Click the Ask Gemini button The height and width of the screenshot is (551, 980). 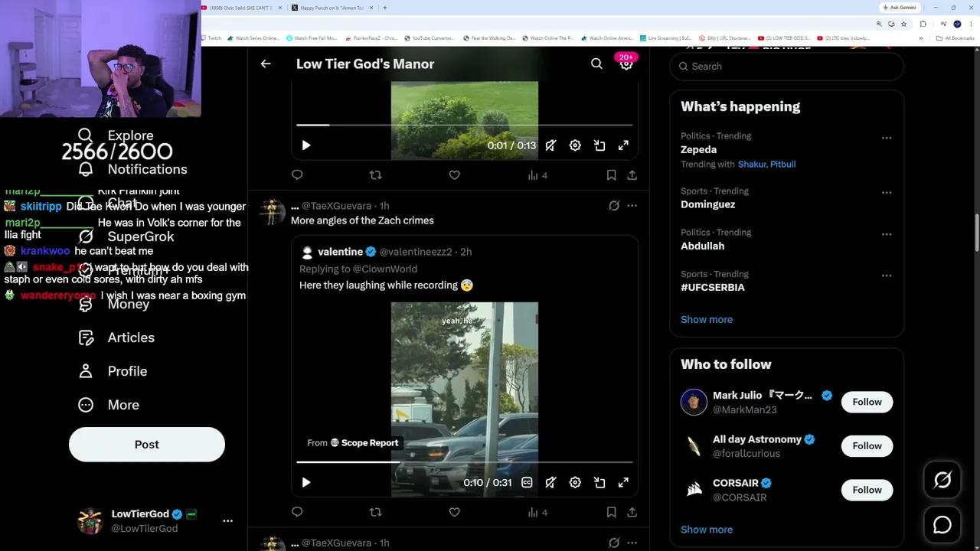click(900, 8)
